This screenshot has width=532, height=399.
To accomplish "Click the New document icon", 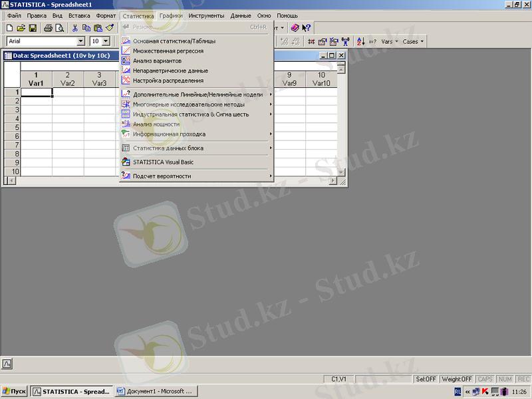I will coord(11,28).
